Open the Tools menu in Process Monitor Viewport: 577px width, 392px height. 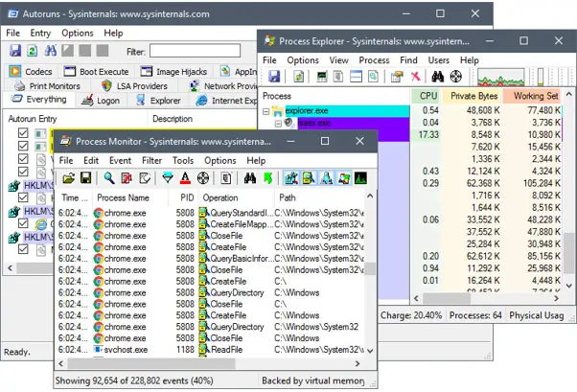[x=182, y=160]
